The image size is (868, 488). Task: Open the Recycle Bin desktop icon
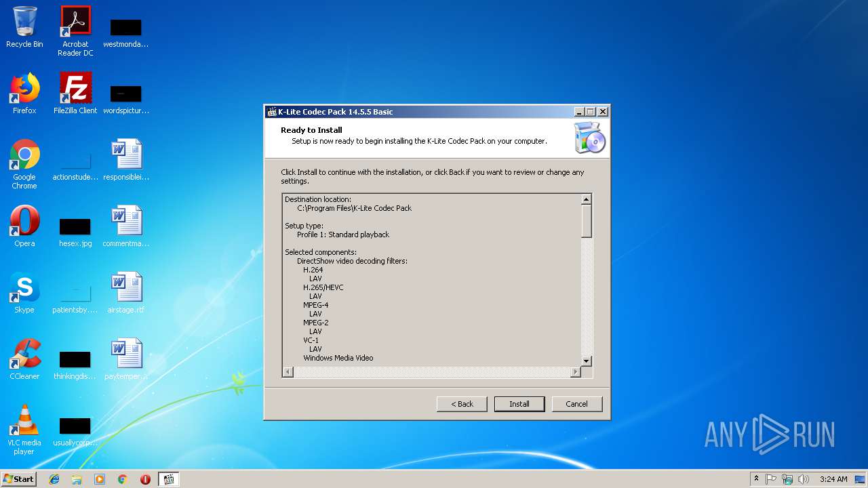24,27
